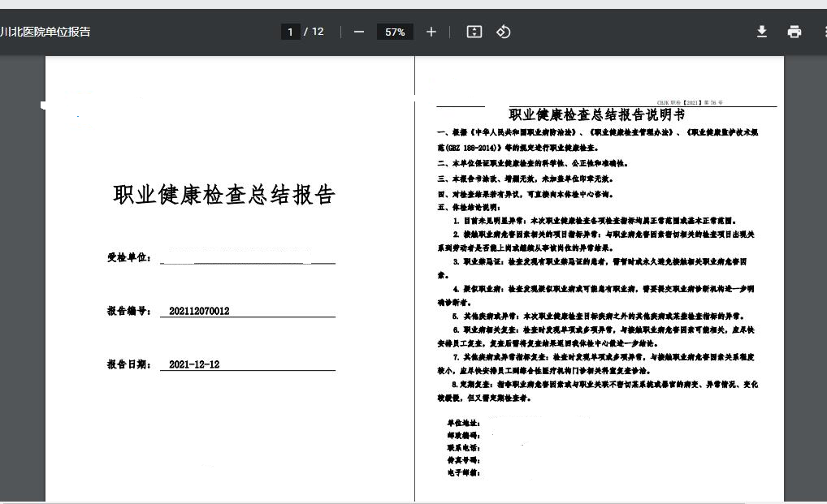Click the total pages count 12
Image resolution: width=827 pixels, height=504 pixels.
coord(318,32)
